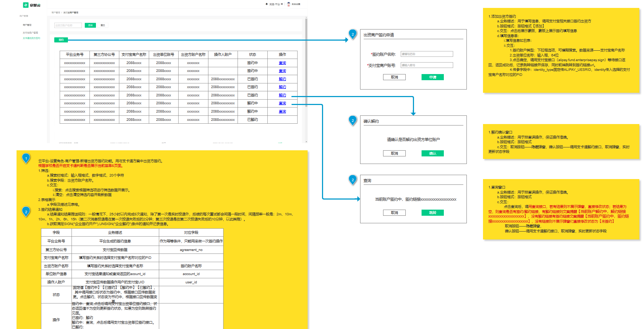Click the 请确认是否解约出资方单位账户 message
This screenshot has height=329, width=644.
tap(413, 140)
